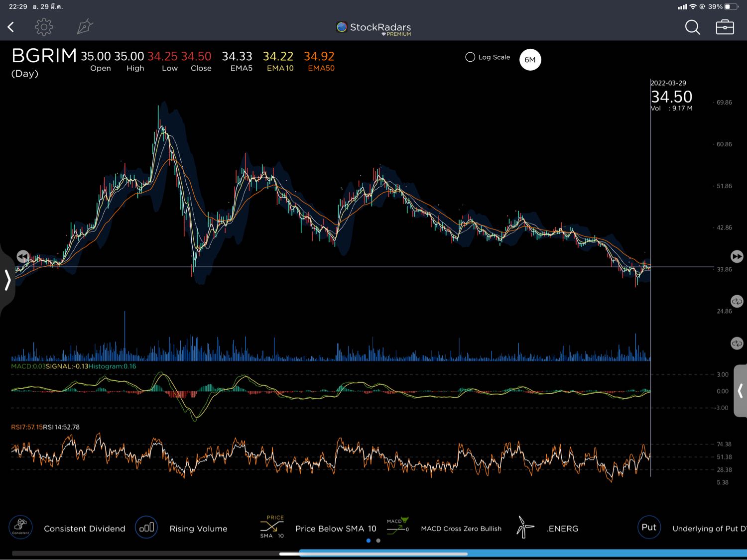Open chart settings gear

pos(44,27)
